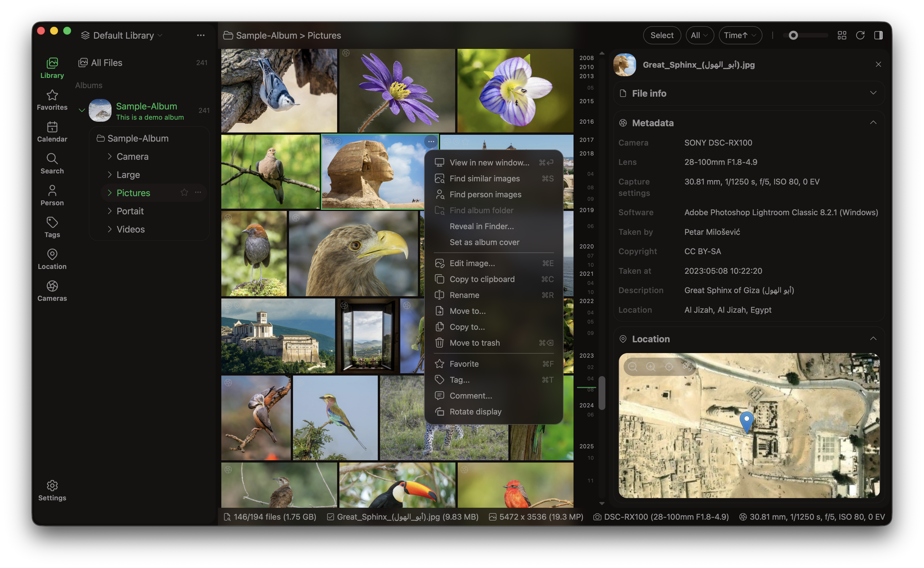
Task: Click the refresh icon in top toolbar
Action: [860, 35]
